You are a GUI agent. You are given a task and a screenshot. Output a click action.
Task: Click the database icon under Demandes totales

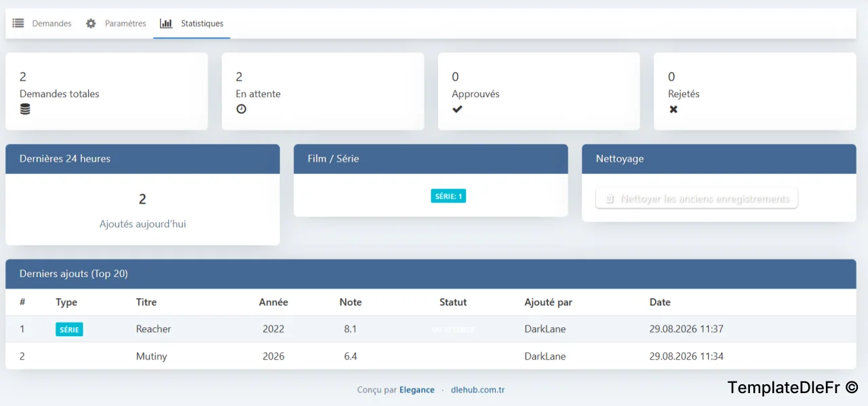[25, 109]
